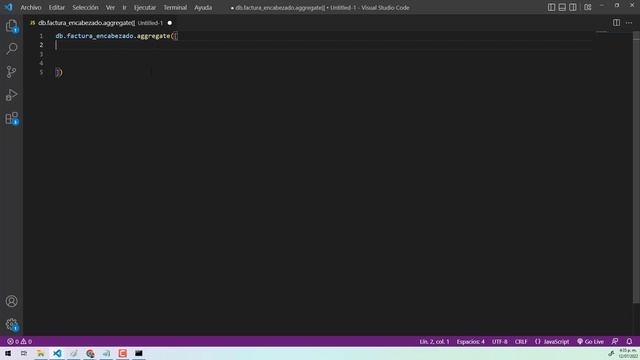640x360 pixels.
Task: Open the Search view in activity bar
Action: click(11, 49)
